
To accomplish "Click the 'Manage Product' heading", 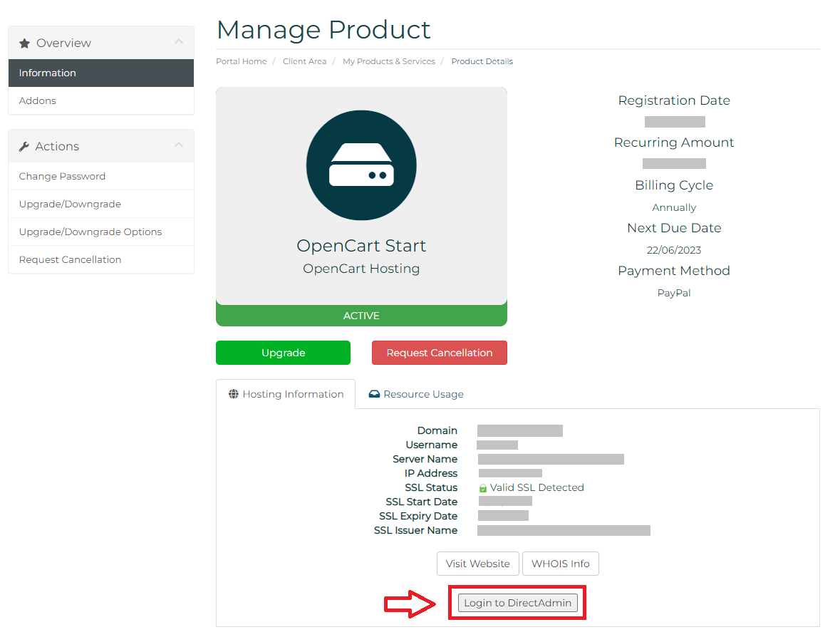I will click(323, 29).
